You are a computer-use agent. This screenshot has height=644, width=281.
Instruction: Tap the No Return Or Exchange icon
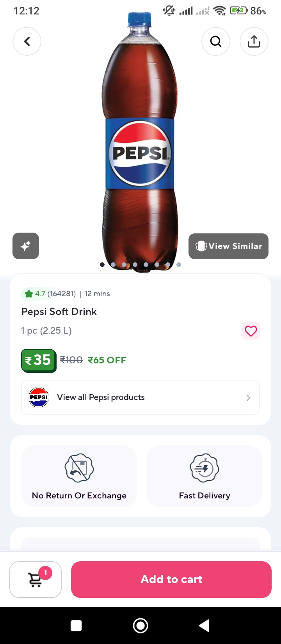tap(79, 468)
